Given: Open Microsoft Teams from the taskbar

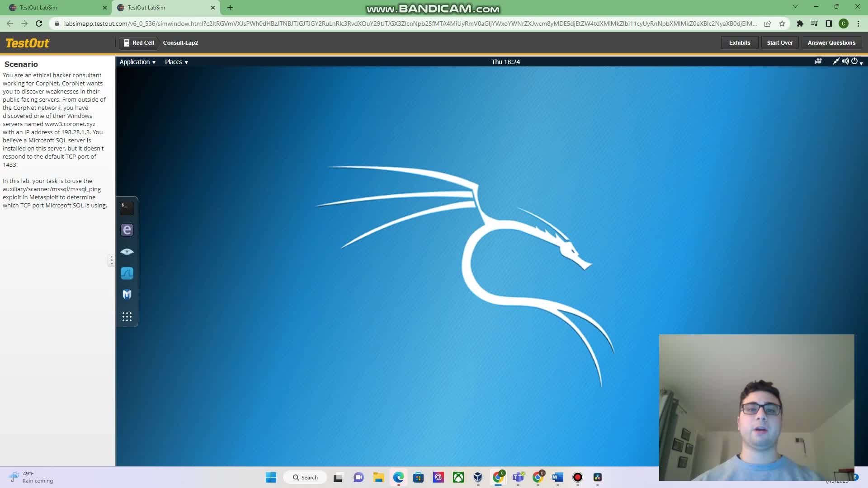Looking at the screenshot, I should [x=518, y=477].
